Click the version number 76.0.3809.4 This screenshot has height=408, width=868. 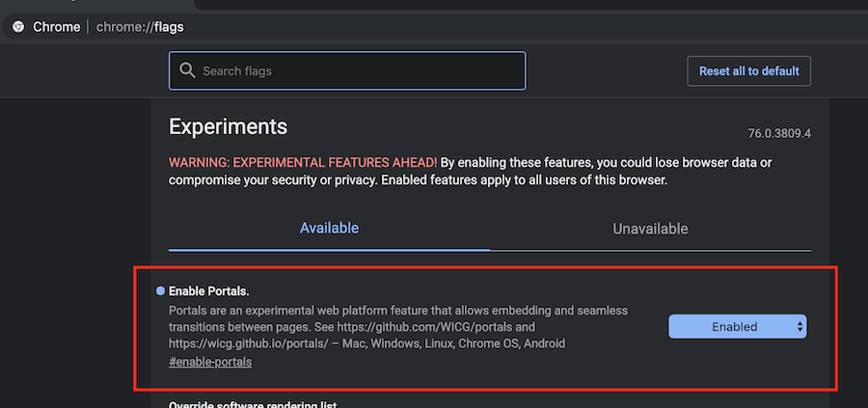coord(779,134)
